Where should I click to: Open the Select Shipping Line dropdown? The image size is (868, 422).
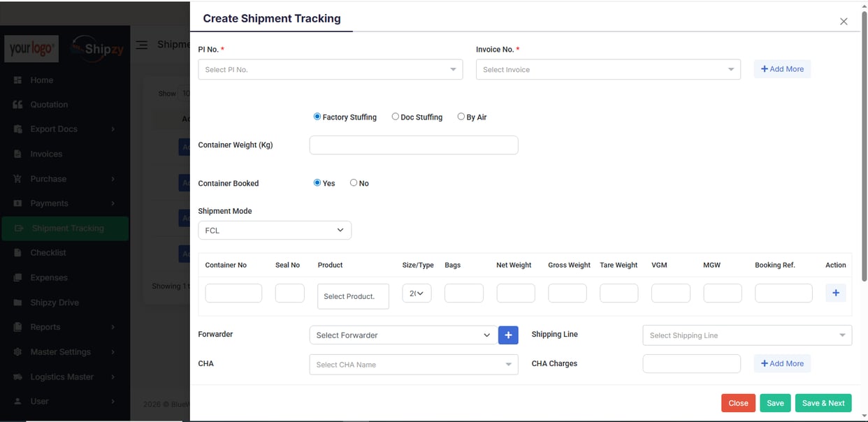747,335
